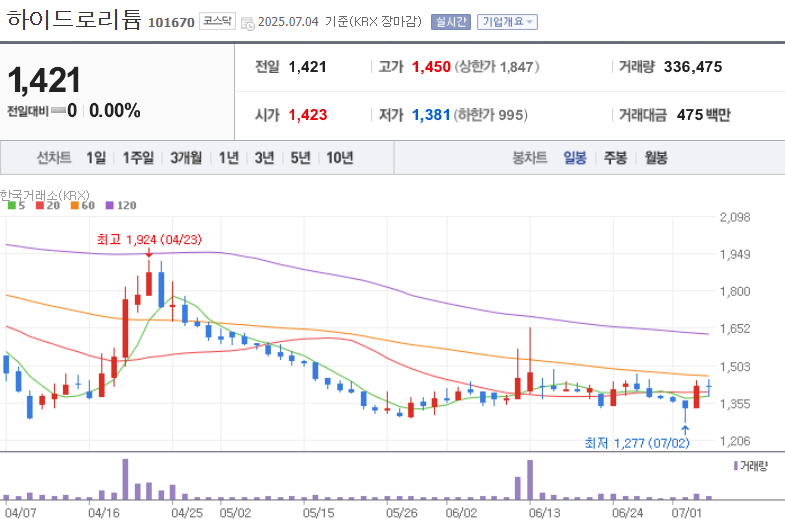The image size is (785, 522).
Task: Click the 거래량 value 336,475
Action: coord(693,67)
